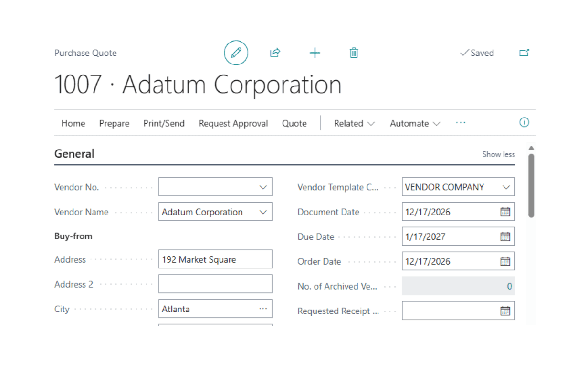The width and height of the screenshot is (588, 365).
Task: Expand the Vendor Name dropdown
Action: point(263,212)
